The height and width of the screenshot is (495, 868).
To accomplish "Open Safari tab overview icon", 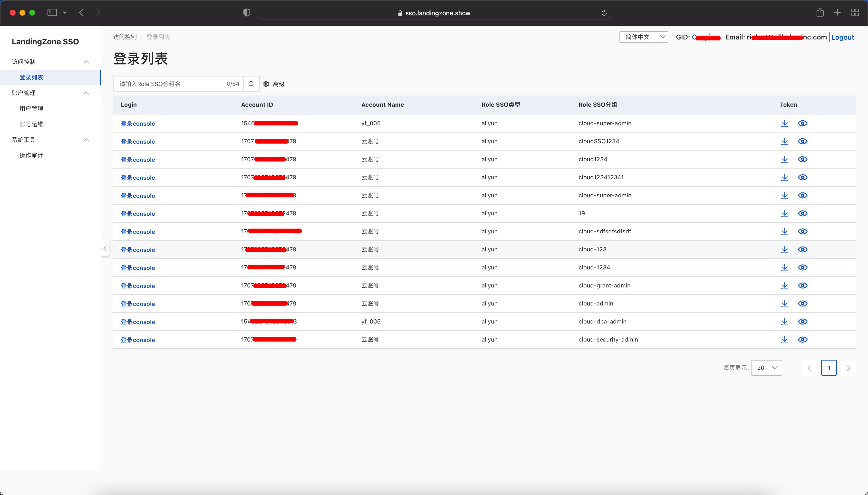I will coord(855,13).
